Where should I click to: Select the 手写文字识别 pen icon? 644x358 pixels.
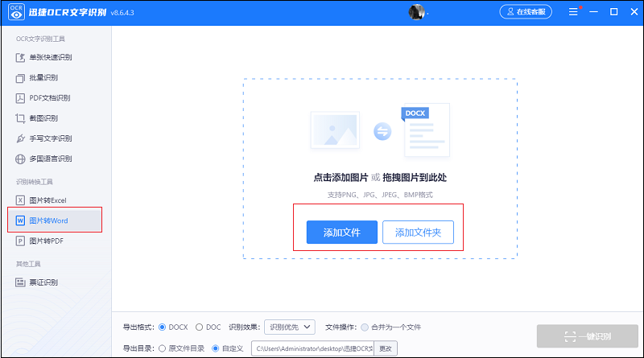(20, 138)
